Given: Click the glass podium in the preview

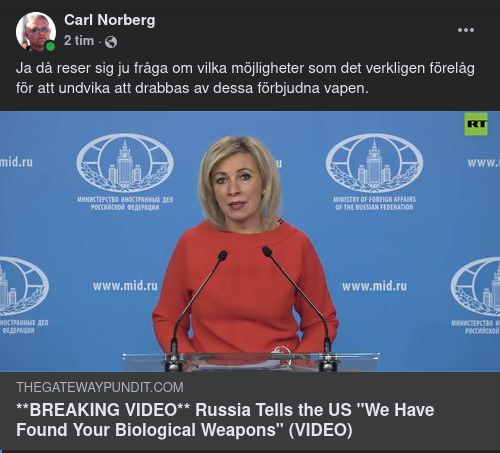Looking at the screenshot, I should [x=251, y=362].
